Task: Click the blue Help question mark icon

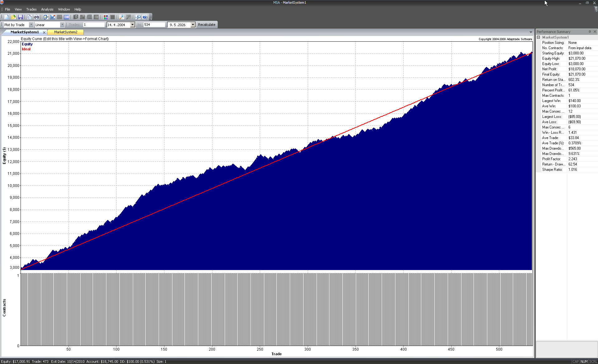Action: [145, 17]
